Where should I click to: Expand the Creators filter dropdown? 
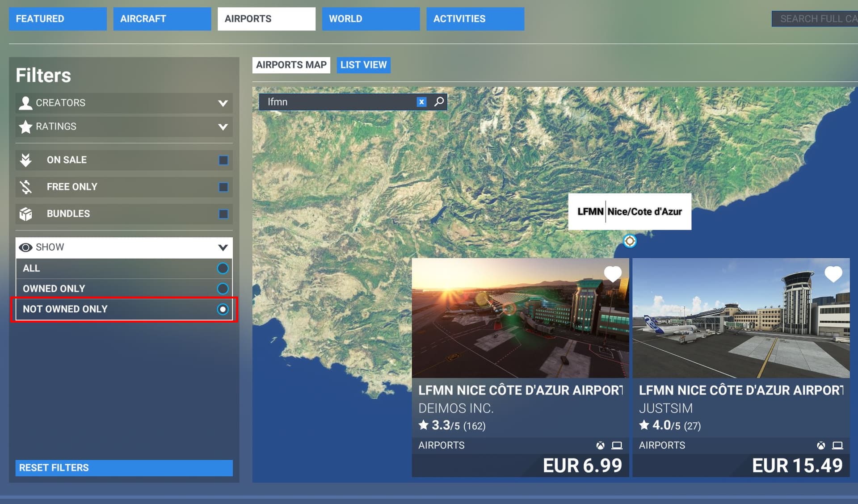[x=223, y=103]
